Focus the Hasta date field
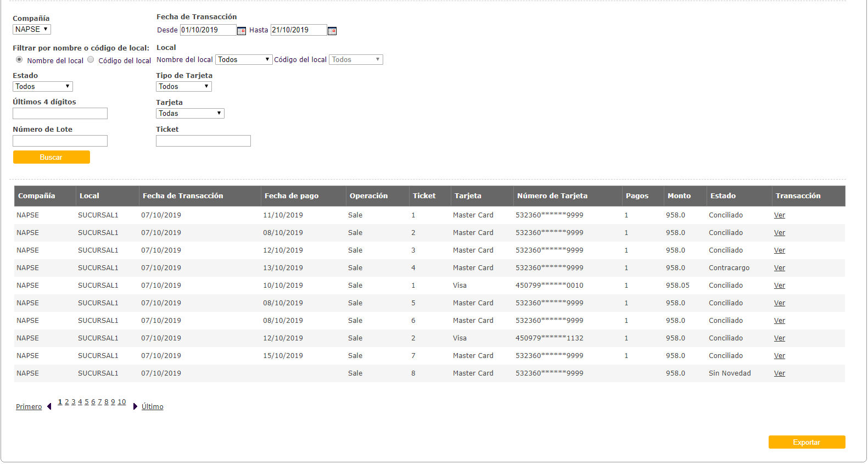868x464 pixels. pos(299,30)
